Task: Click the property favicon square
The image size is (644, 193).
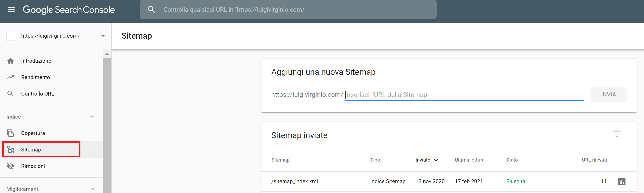Action: (11, 36)
